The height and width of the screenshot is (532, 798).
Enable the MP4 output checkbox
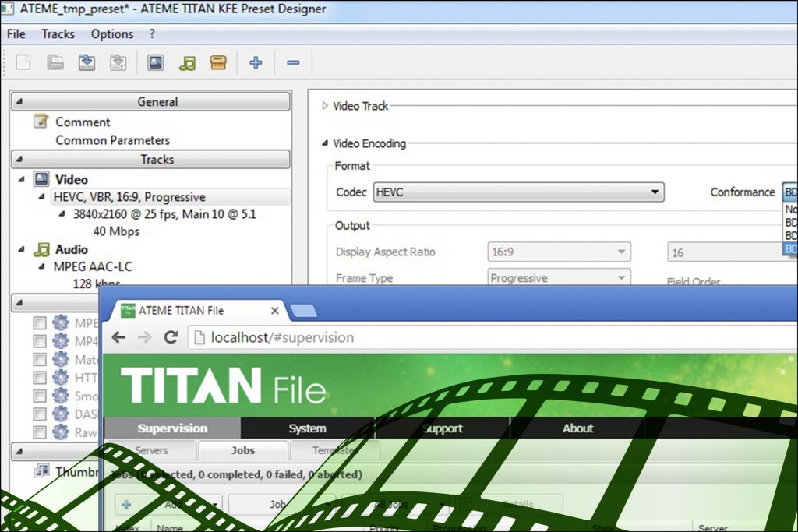pyautogui.click(x=39, y=341)
